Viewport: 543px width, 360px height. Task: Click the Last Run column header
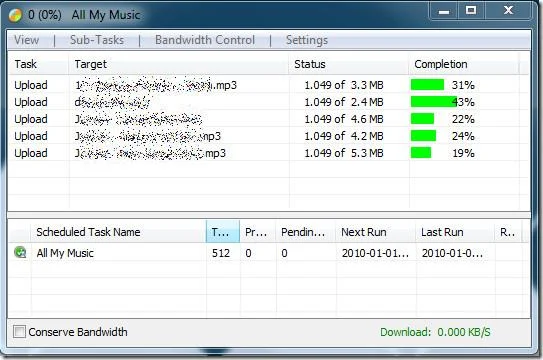[x=455, y=232]
